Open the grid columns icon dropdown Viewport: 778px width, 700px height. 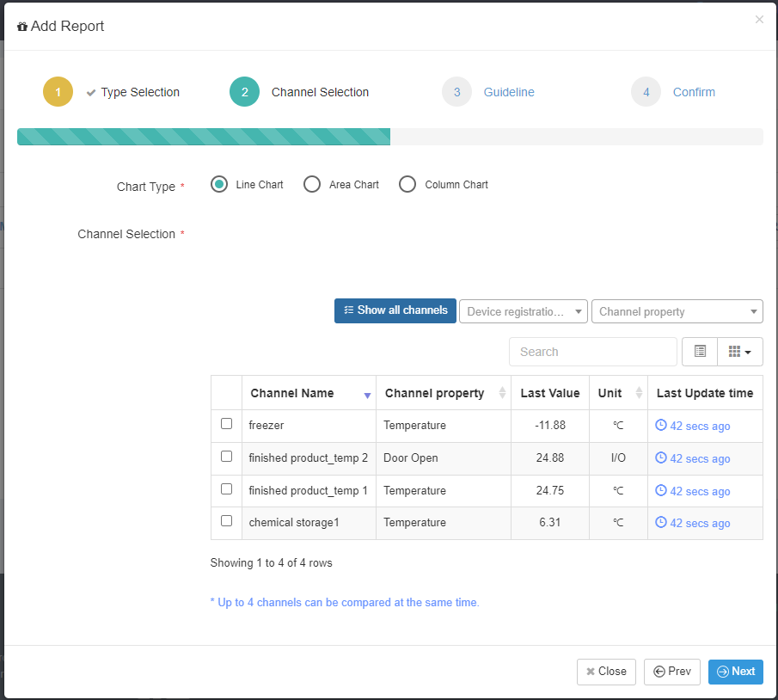coord(740,352)
